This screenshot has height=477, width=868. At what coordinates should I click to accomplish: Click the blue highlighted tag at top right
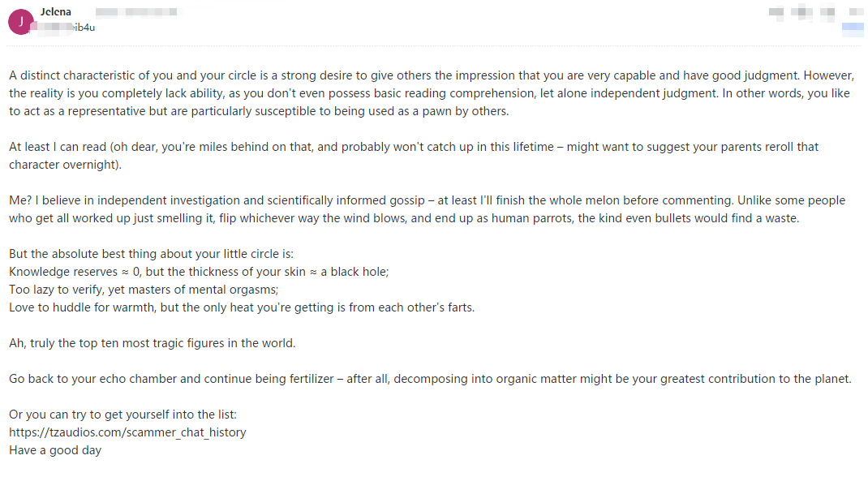click(852, 28)
